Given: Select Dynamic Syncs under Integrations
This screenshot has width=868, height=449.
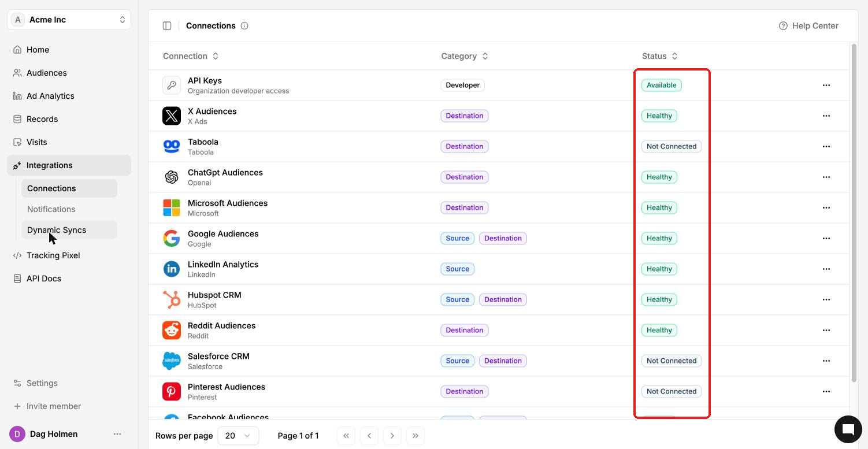Looking at the screenshot, I should point(69,230).
